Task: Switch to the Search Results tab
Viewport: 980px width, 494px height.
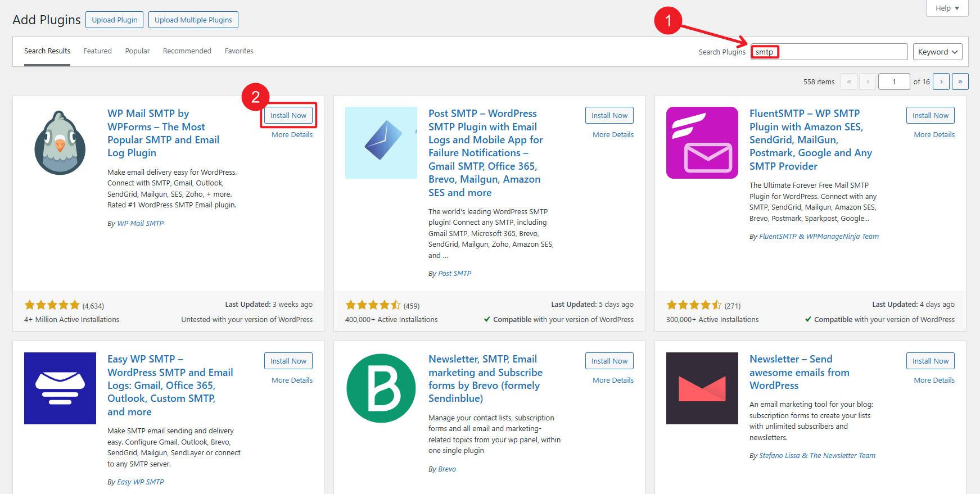Action: point(47,51)
